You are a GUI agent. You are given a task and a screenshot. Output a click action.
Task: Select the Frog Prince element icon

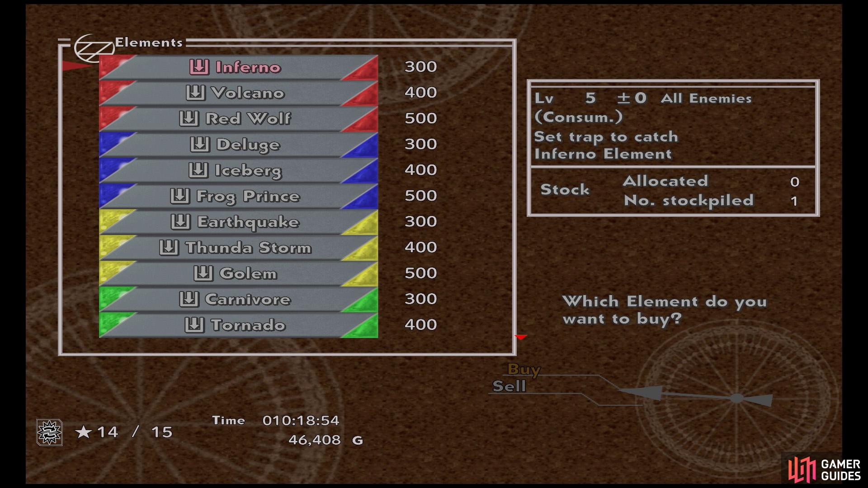pos(184,196)
